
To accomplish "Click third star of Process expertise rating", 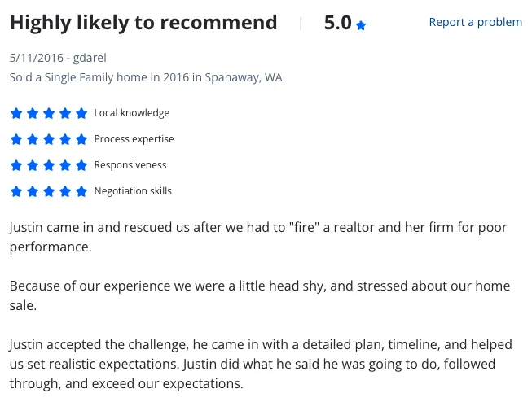I will (49, 139).
